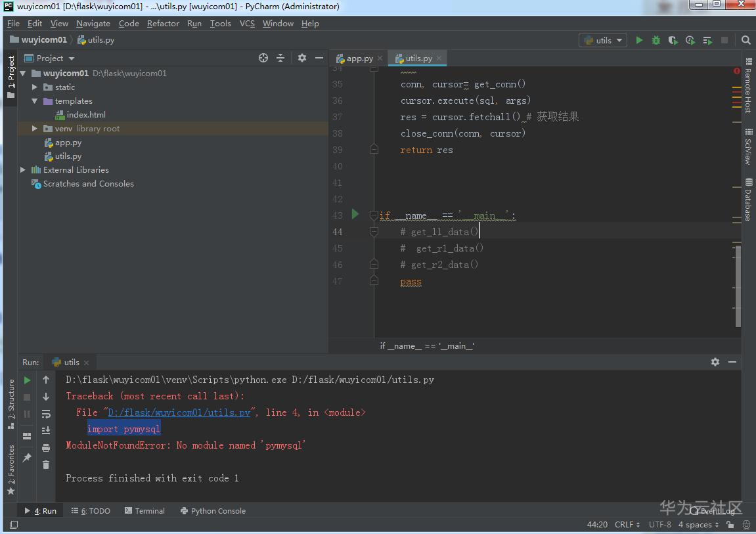Toggle soft-wrap in Run console

[x=46, y=414]
